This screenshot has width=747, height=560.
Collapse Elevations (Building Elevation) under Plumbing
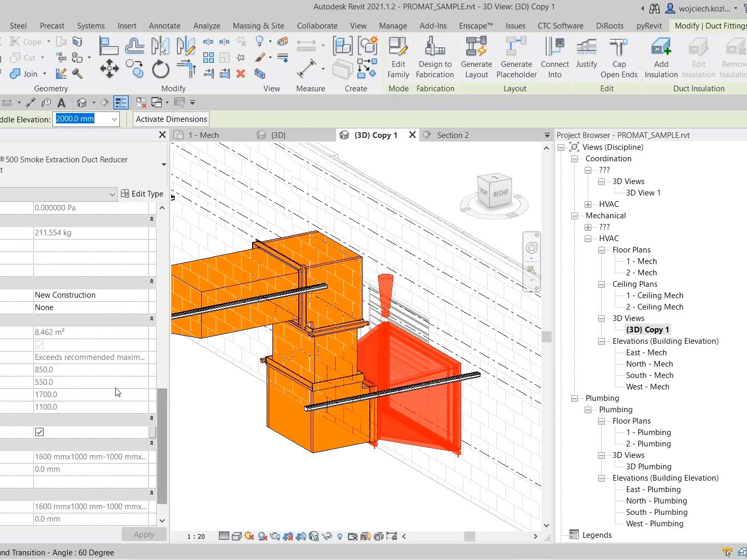click(x=601, y=478)
